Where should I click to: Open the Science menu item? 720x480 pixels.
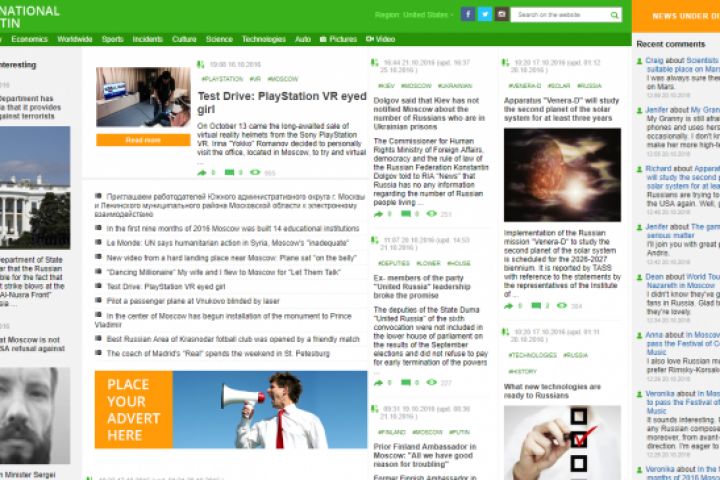(219, 39)
